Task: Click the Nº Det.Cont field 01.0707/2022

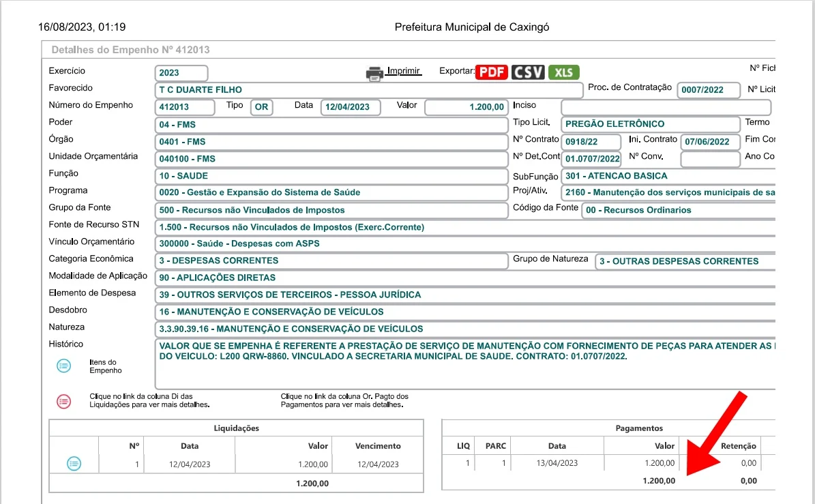Action: 591,159
